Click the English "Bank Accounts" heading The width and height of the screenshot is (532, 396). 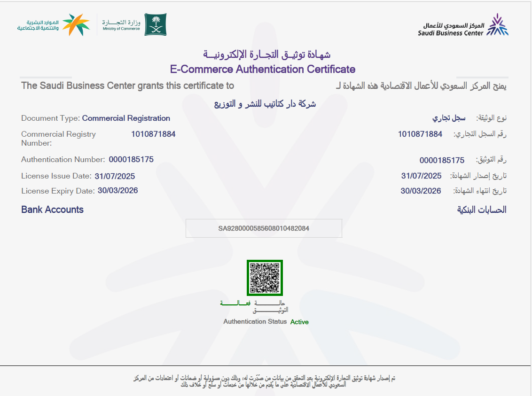[x=52, y=210]
